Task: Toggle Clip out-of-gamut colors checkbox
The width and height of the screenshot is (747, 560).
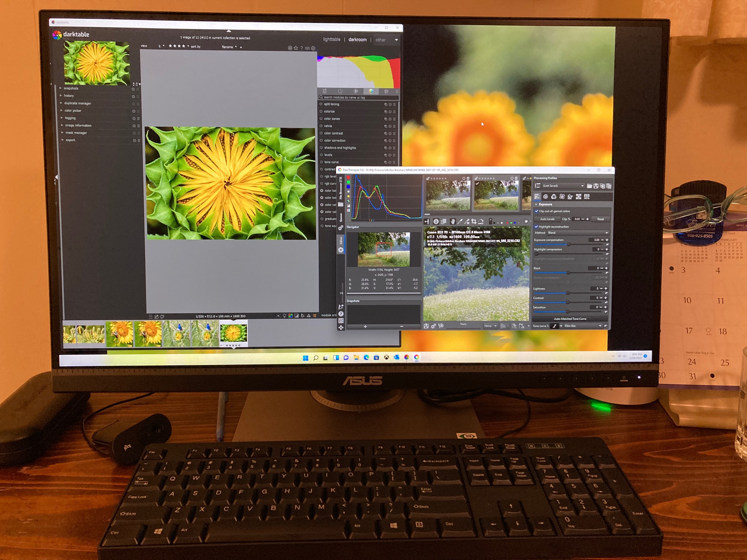Action: coord(536,211)
